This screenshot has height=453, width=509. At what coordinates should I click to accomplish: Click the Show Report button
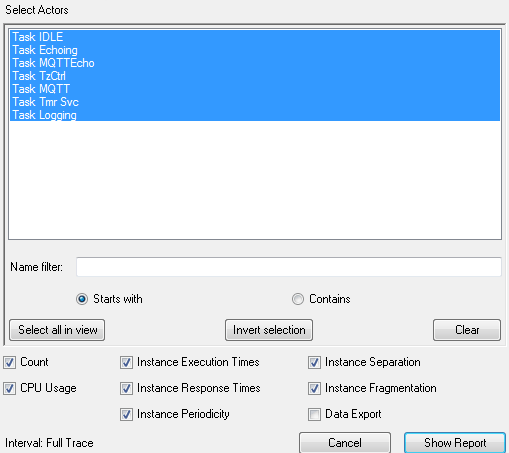pos(455,443)
